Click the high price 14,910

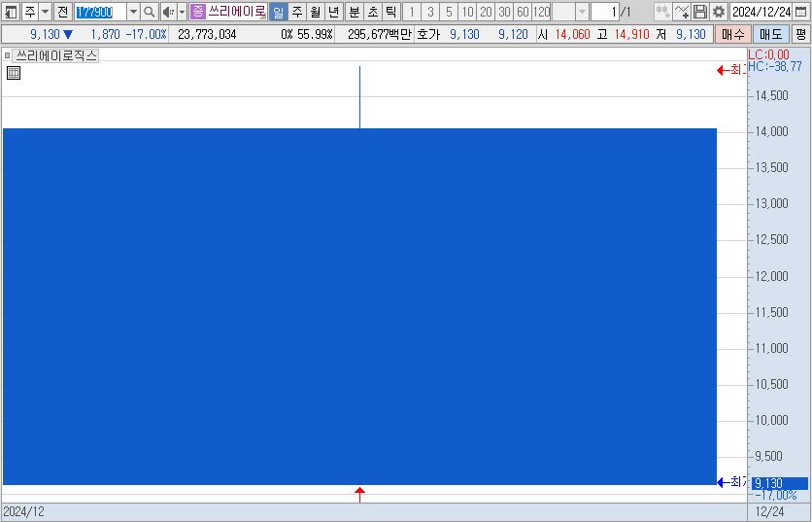point(631,35)
